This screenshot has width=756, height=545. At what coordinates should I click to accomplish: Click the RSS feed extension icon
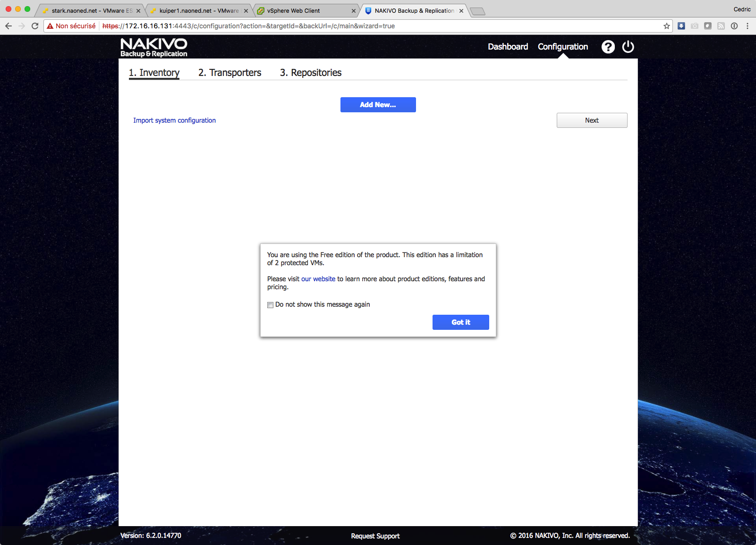click(721, 26)
